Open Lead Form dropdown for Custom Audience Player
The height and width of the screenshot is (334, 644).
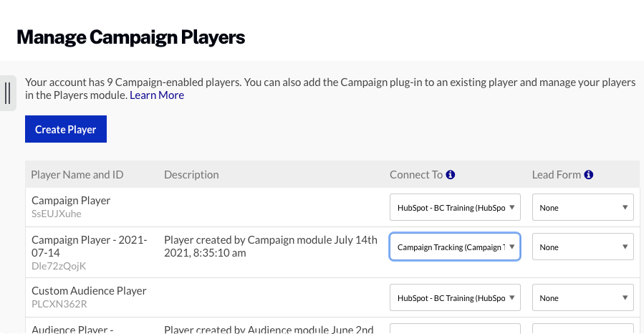click(582, 298)
